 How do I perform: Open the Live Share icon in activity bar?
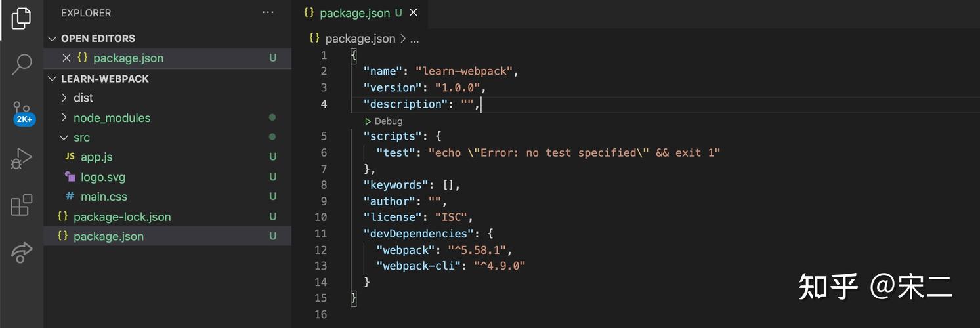22,252
